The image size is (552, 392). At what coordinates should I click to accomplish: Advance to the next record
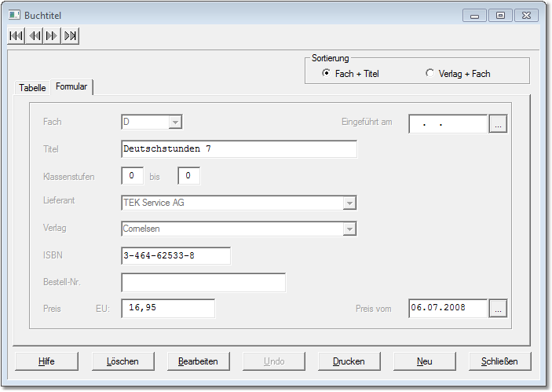52,36
